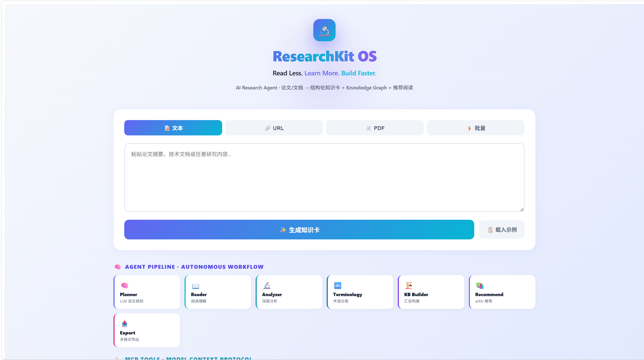
Task: Click the lightning bolt icon in 批量 tab
Action: pyautogui.click(x=469, y=128)
